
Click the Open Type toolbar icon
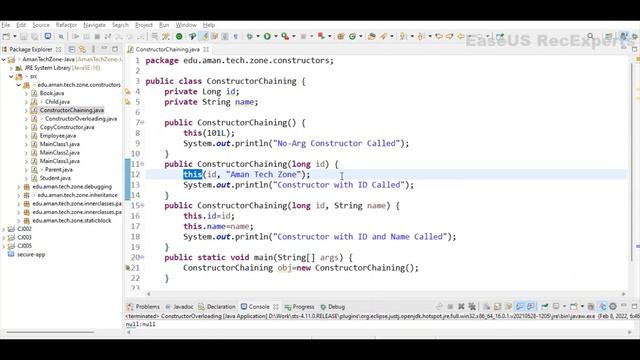[x=371, y=36]
